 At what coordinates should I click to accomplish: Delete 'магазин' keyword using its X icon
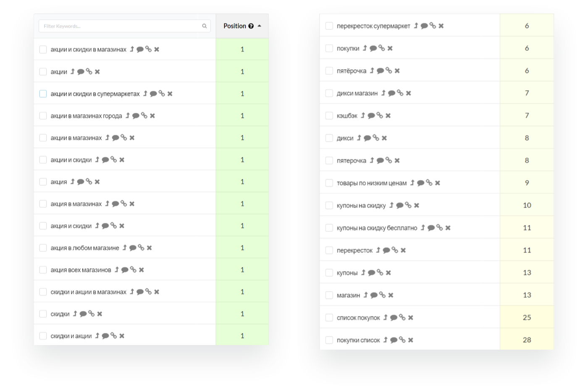click(x=391, y=295)
